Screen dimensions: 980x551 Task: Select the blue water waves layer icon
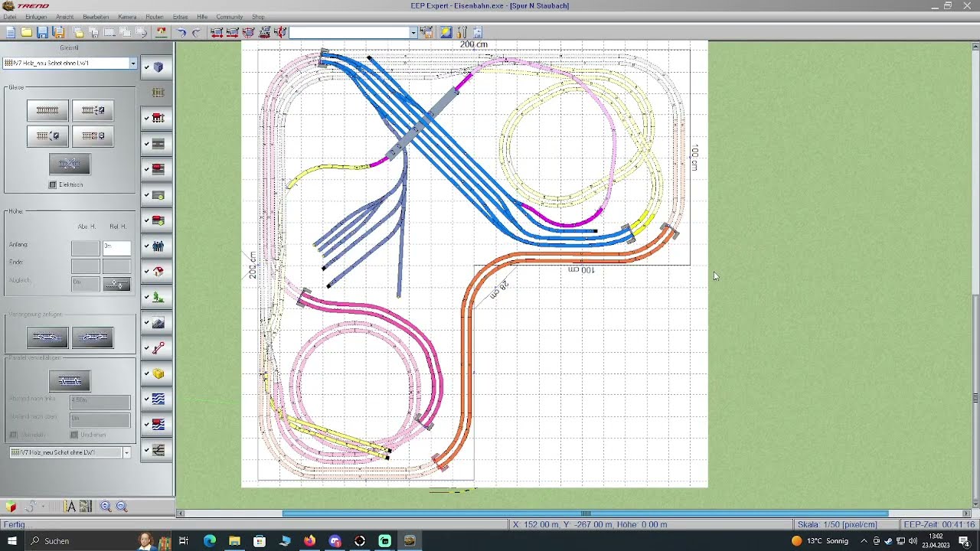[158, 399]
